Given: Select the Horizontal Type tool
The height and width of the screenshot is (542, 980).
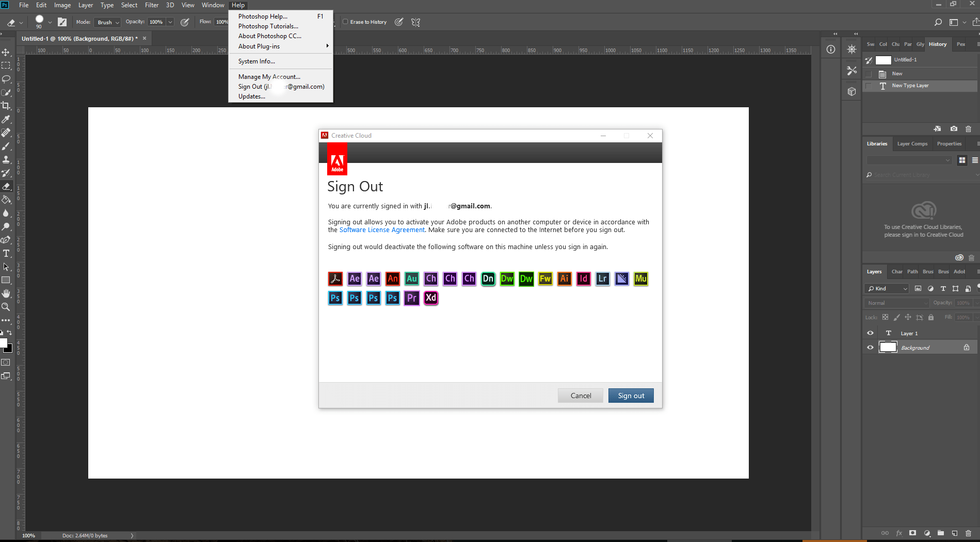Looking at the screenshot, I should pyautogui.click(x=6, y=253).
